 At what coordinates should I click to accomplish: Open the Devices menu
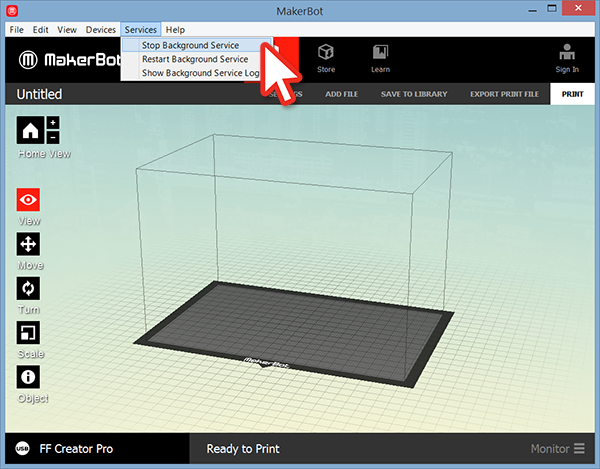(x=101, y=30)
